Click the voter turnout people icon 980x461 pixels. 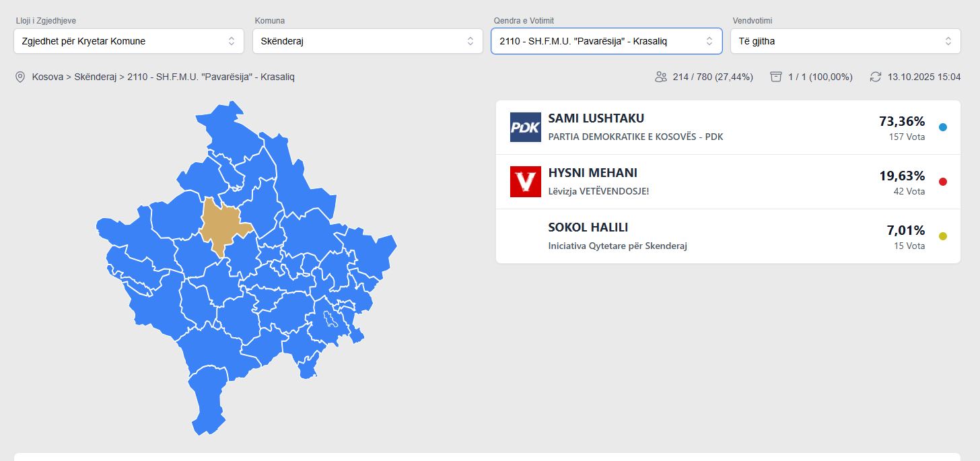tap(660, 77)
